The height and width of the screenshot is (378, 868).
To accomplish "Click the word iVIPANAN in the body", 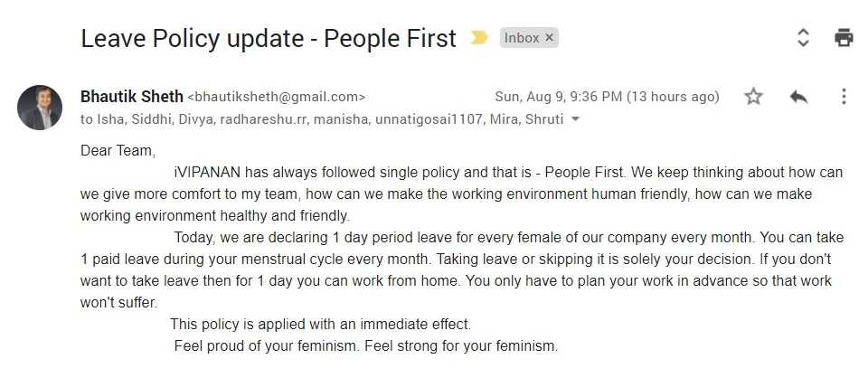I will [208, 172].
